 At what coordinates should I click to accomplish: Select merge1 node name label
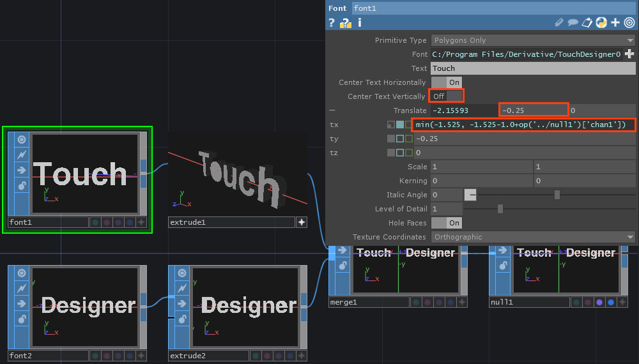pos(369,302)
